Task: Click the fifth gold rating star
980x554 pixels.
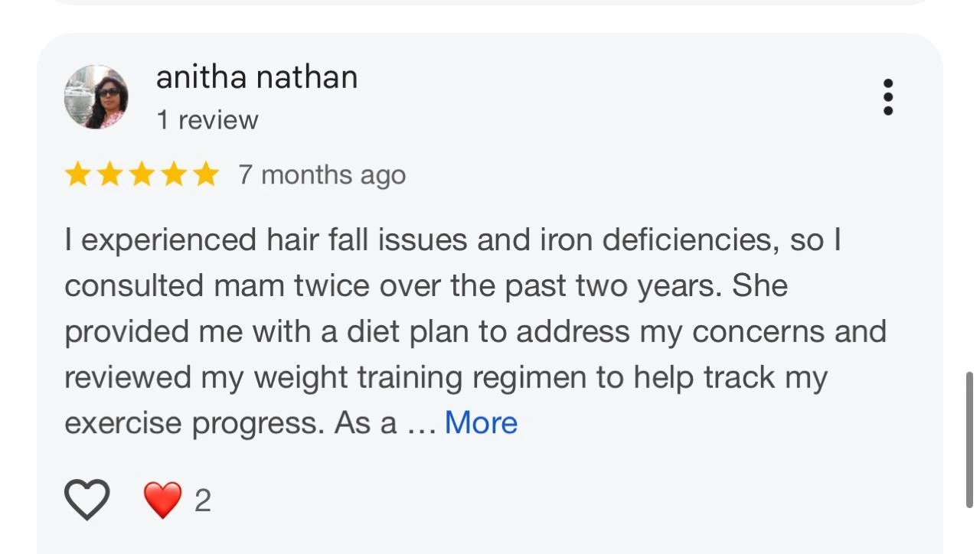Action: [206, 174]
